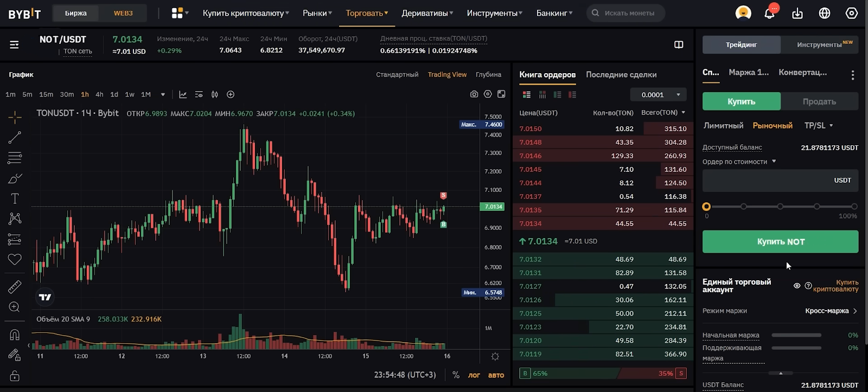This screenshot has height=392, width=868.
Task: Click the order amount percentage slider handle
Action: pos(706,207)
